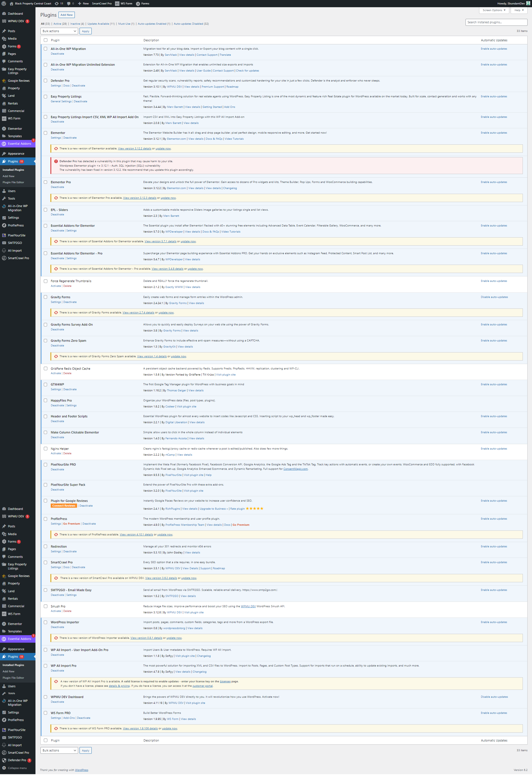Click the Add New plugin button
532x775 pixels.
click(x=66, y=15)
